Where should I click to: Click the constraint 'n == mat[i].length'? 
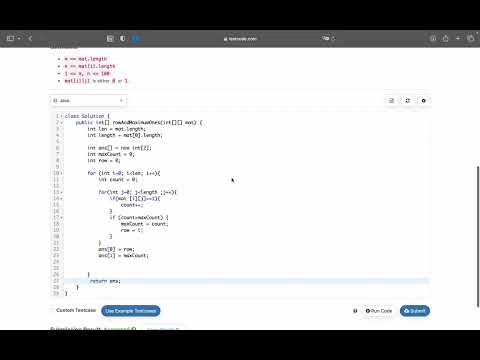(x=90, y=66)
